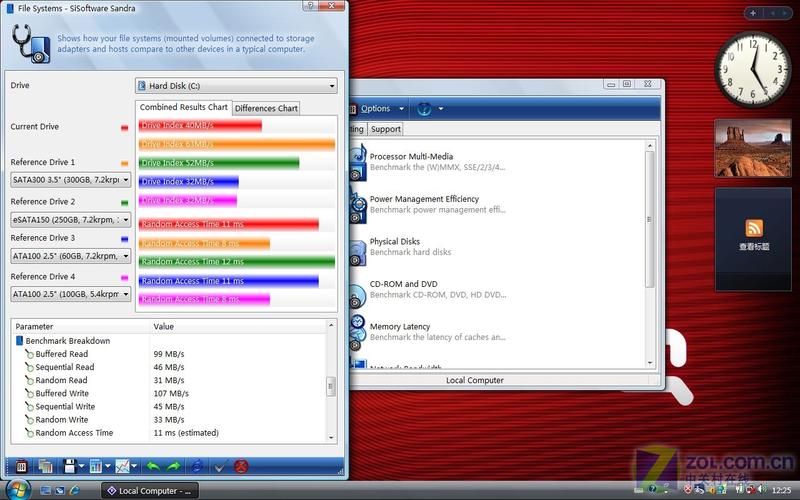This screenshot has width=800, height=500.
Task: Open the dropdown arrow beside the help icon
Action: pyautogui.click(x=441, y=109)
